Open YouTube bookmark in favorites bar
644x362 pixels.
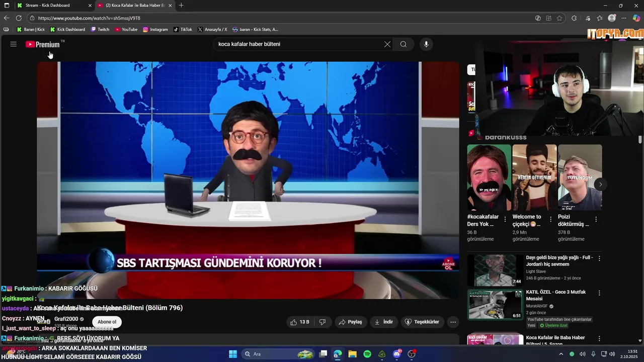pos(126,30)
